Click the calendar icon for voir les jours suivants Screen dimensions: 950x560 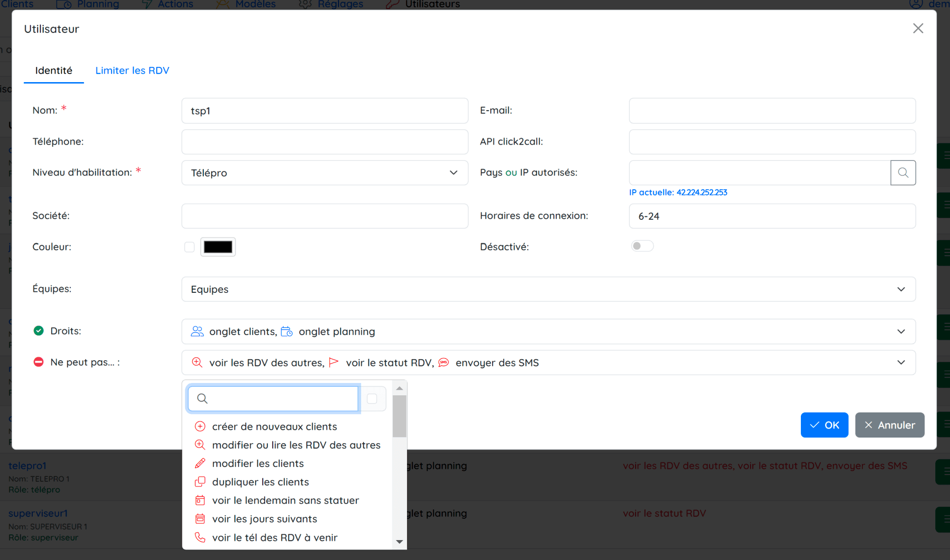pyautogui.click(x=200, y=519)
